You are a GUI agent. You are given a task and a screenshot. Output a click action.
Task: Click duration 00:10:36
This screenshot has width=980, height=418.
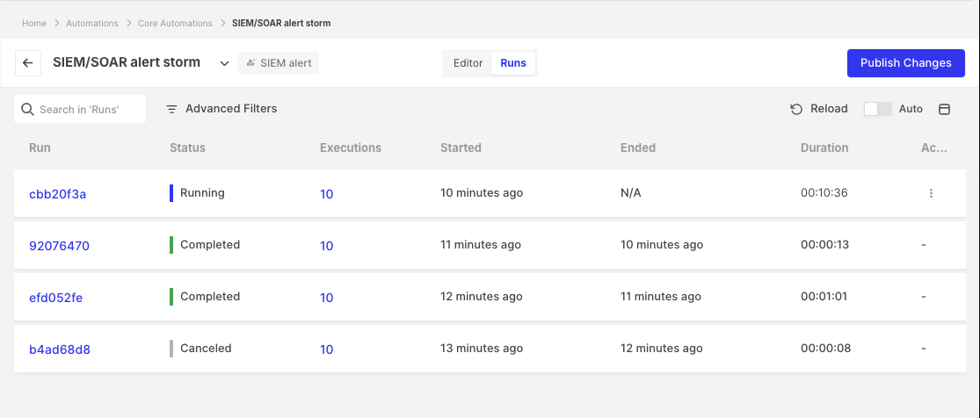(824, 193)
